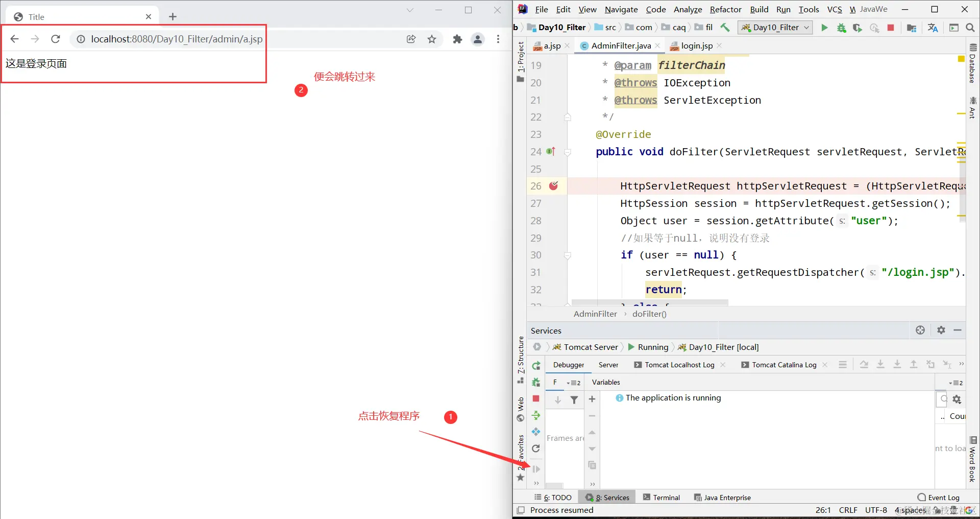Open the Tomcat Catalina Log tab
The image size is (980, 519).
(x=779, y=365)
